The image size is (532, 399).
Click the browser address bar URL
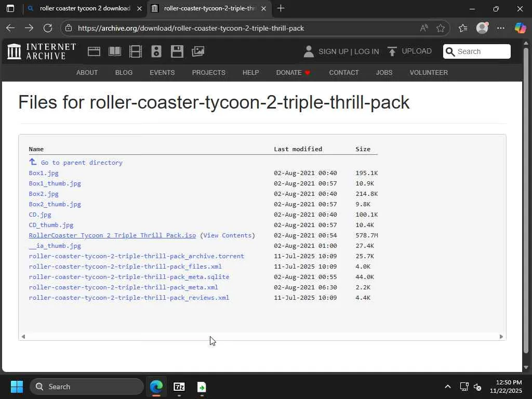pos(191,28)
